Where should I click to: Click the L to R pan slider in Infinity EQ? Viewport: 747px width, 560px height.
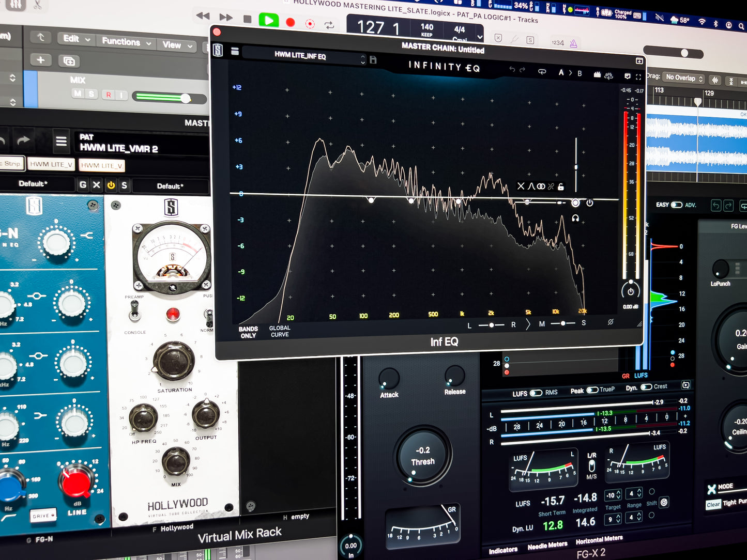point(491,325)
